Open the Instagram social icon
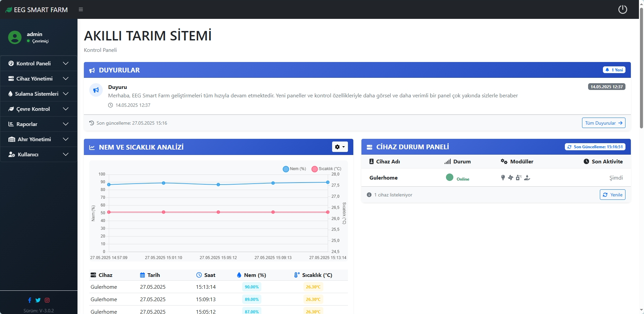The width and height of the screenshot is (644, 314). pyautogui.click(x=47, y=300)
